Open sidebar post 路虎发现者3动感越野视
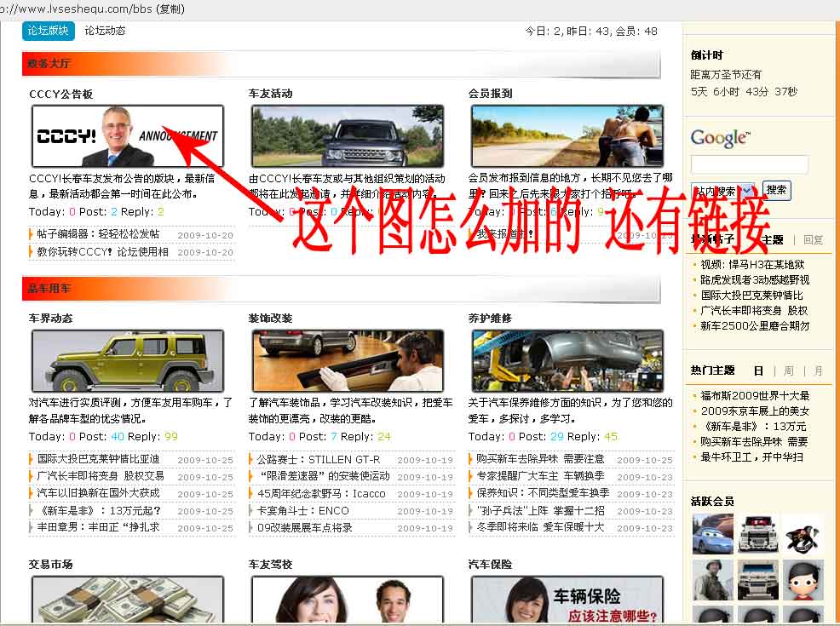The width and height of the screenshot is (840, 626). tap(756, 279)
